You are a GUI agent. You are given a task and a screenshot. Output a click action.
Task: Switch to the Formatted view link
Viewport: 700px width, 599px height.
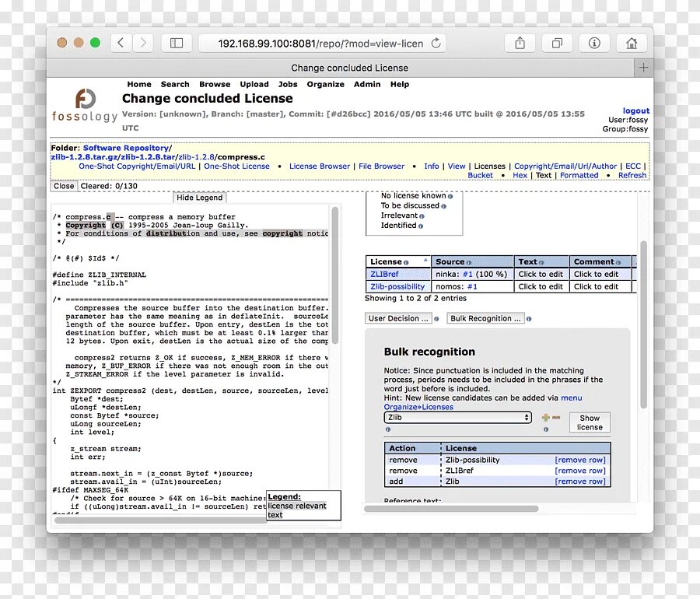coord(579,175)
